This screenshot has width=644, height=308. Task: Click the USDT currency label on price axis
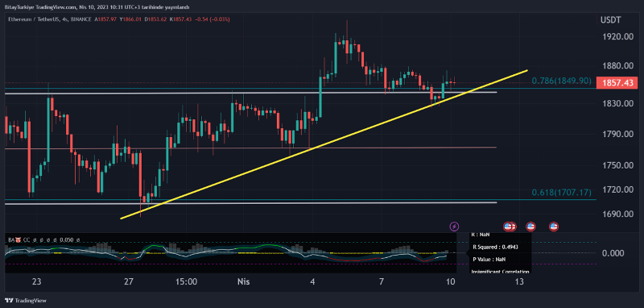pos(611,19)
